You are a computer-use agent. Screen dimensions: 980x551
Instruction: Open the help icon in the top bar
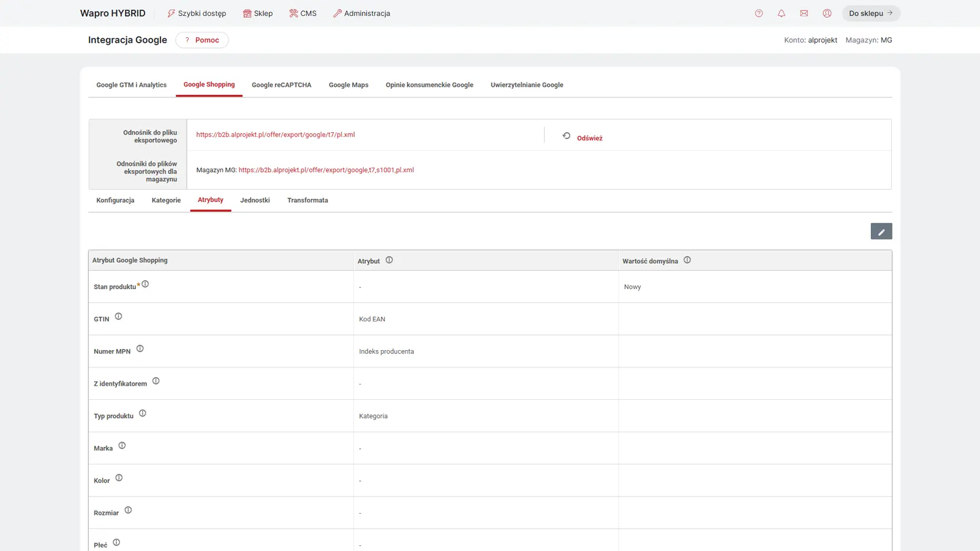[x=759, y=13]
